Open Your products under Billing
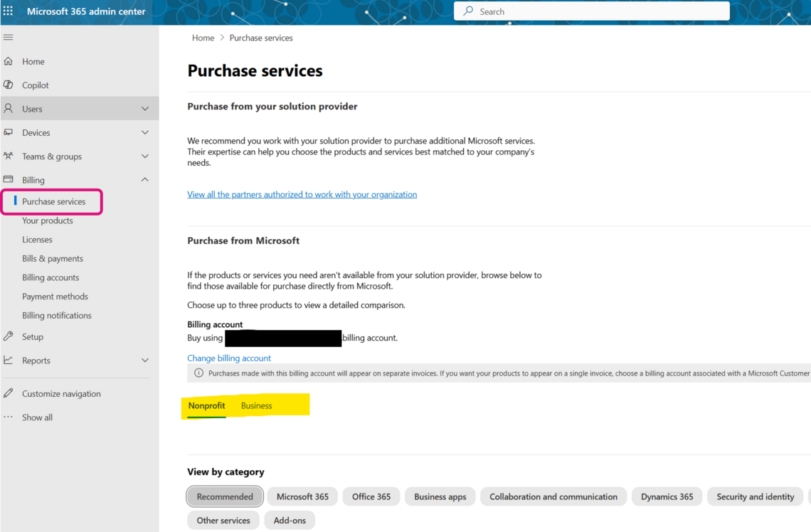 tap(48, 220)
